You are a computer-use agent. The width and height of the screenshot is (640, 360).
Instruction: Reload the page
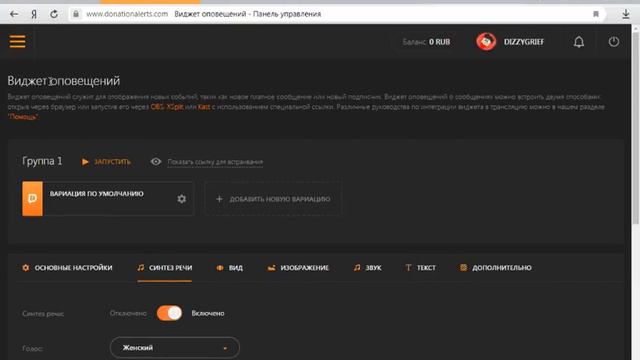coord(54,14)
